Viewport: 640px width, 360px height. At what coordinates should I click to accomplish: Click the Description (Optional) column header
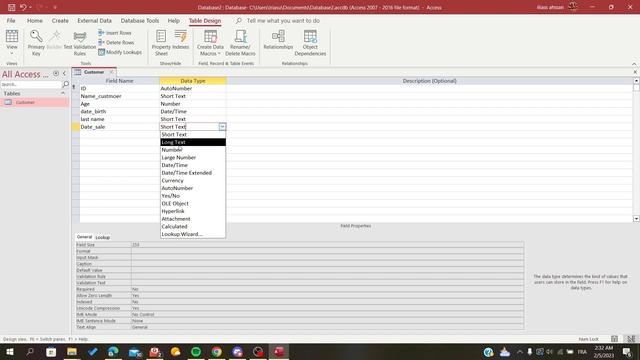(429, 81)
